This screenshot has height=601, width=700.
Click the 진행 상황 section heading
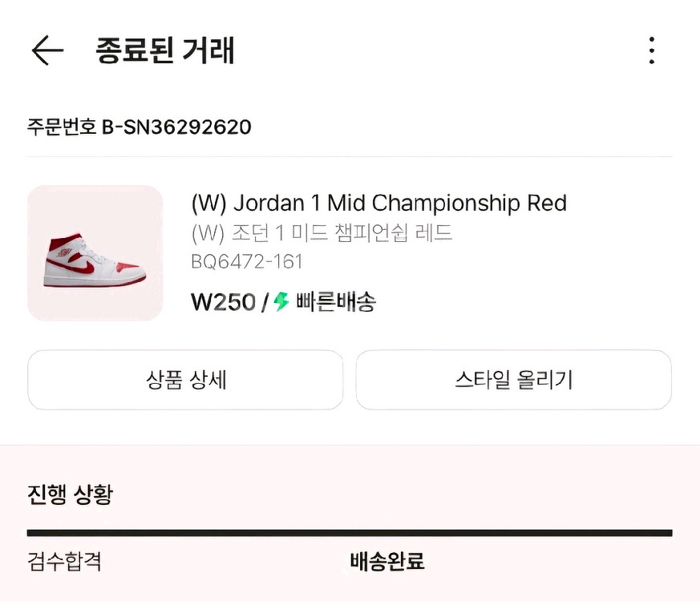70,494
